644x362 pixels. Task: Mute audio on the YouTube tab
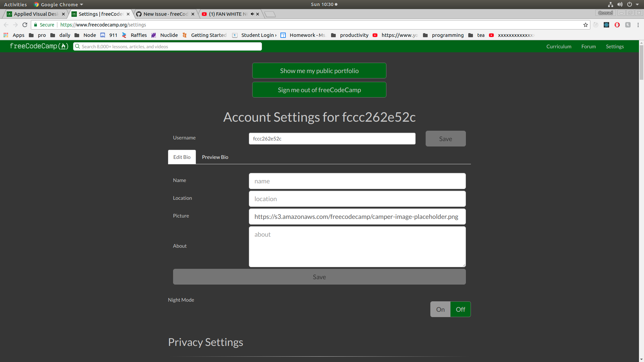click(x=252, y=14)
